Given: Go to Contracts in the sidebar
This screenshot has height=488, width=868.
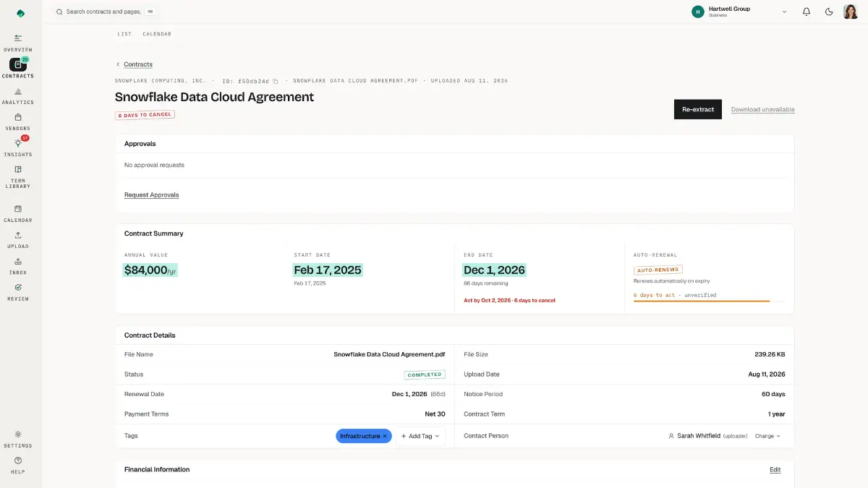Looking at the screenshot, I should (18, 69).
